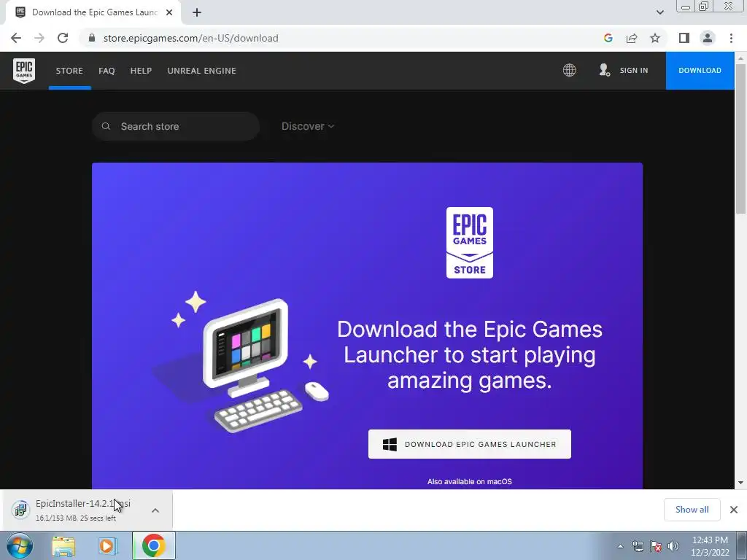Open the media player taskbar icon

pyautogui.click(x=108, y=546)
